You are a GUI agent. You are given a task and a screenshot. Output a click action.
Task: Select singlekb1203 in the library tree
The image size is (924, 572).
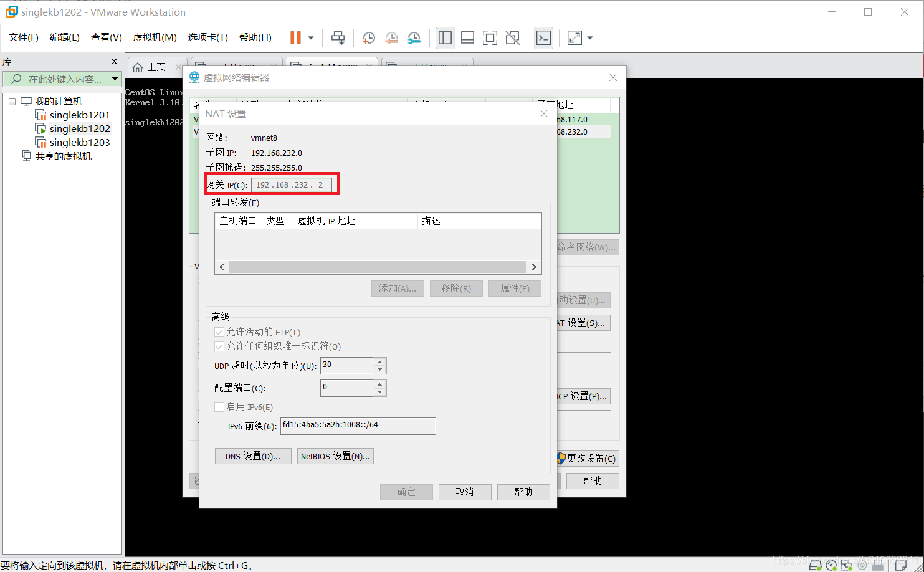click(x=80, y=143)
